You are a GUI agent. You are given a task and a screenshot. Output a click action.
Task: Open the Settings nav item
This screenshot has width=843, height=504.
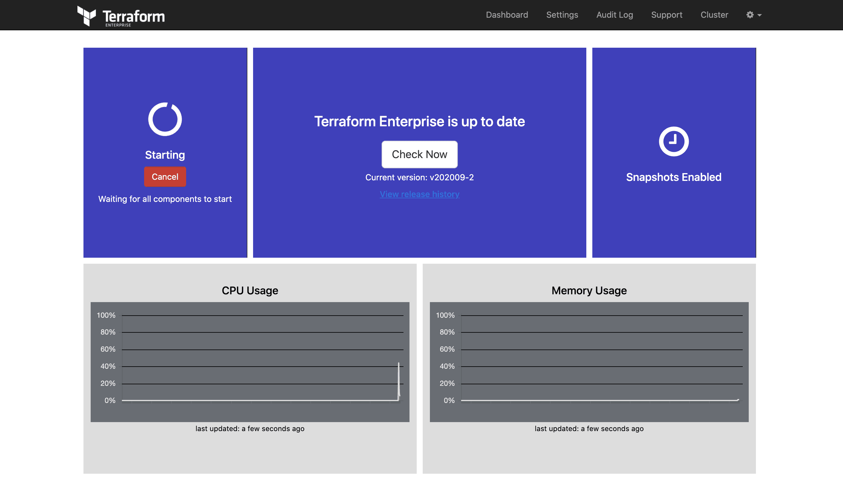click(x=562, y=15)
